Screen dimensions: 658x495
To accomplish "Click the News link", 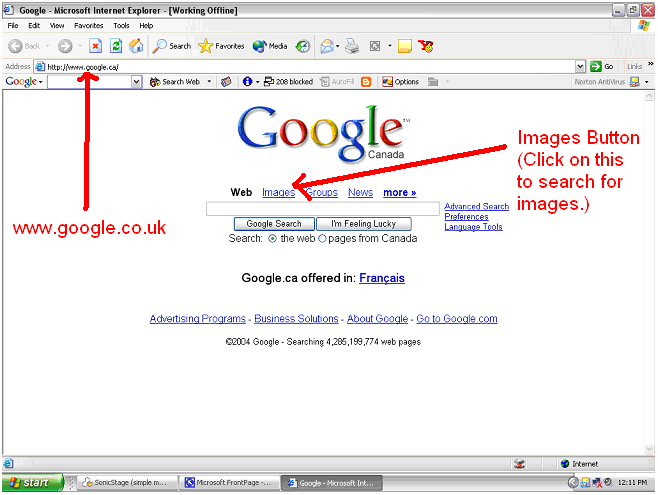I will point(360,192).
